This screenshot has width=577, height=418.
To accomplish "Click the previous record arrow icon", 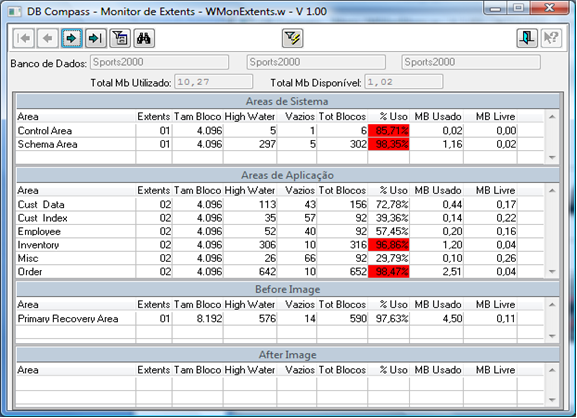I will click(47, 38).
